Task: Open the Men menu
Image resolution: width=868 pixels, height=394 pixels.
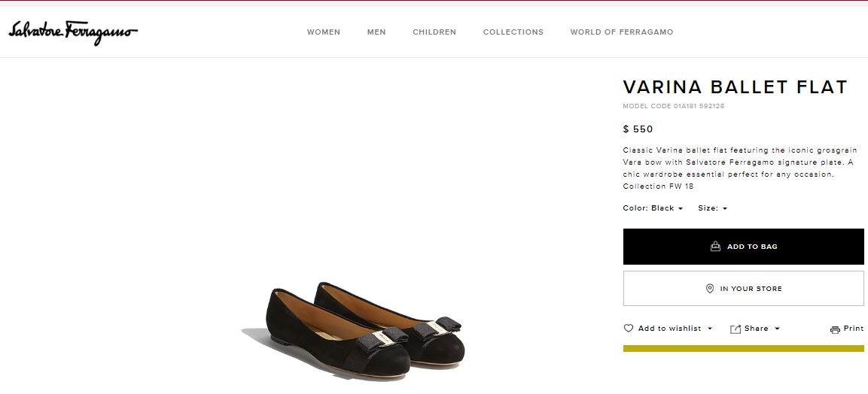Action: [376, 32]
